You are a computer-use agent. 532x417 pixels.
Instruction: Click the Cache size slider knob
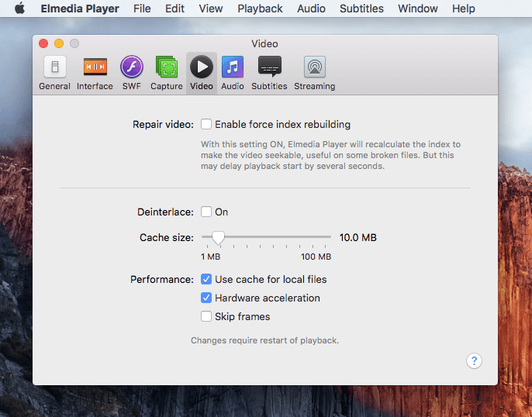pos(218,238)
